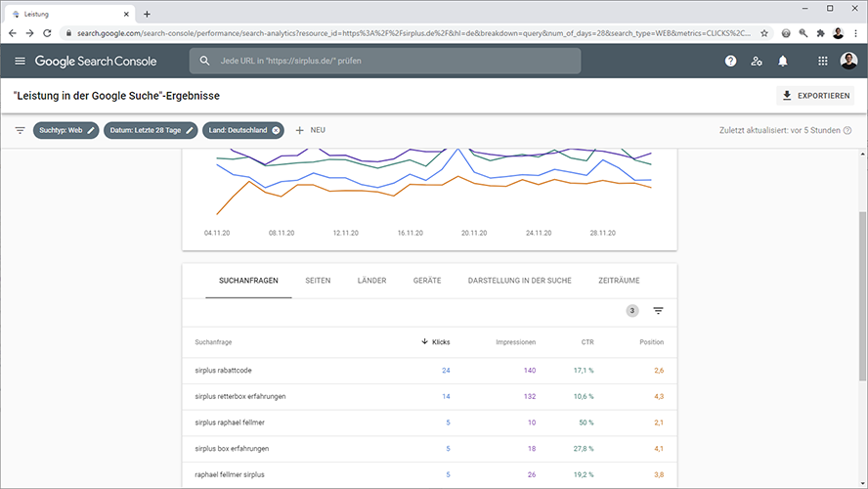Open the table filter rows icon
The width and height of the screenshot is (868, 489).
[x=658, y=311]
